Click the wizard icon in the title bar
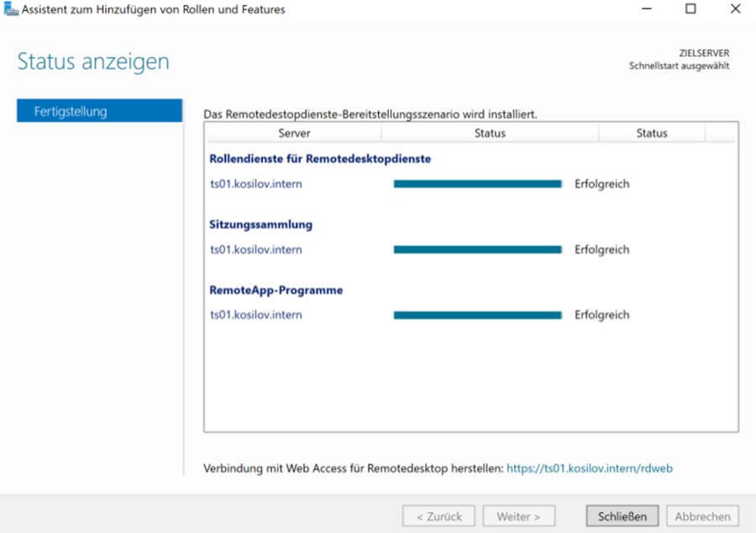The height and width of the screenshot is (533, 756). click(11, 10)
